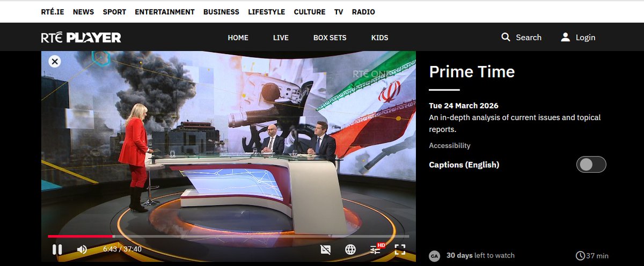Open LIVE in player navigation
Image resolution: width=644 pixels, height=266 pixels.
281,38
